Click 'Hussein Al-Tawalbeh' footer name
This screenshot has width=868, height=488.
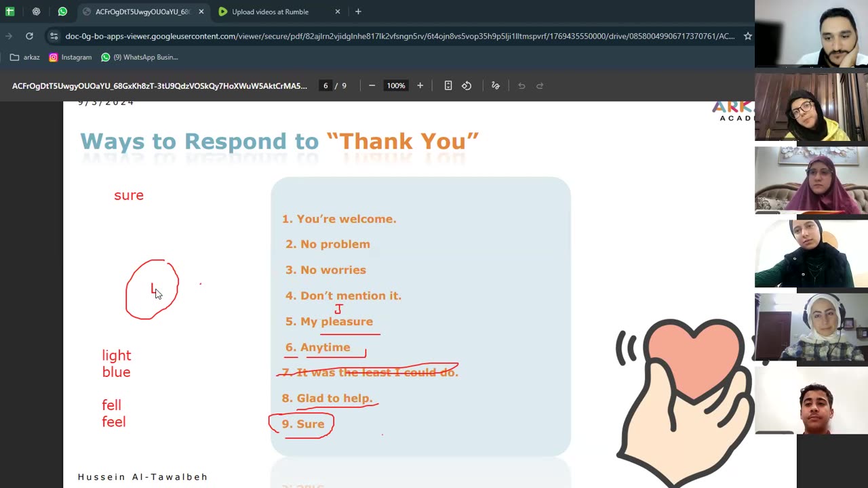point(142,477)
